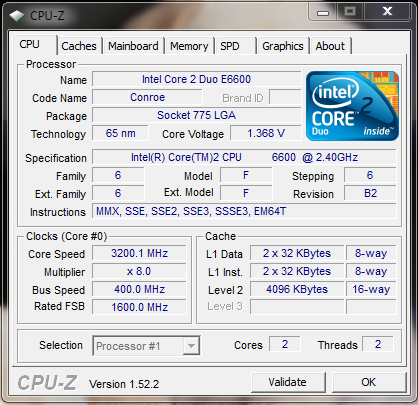Click the OK button
The height and width of the screenshot is (405, 418).
tap(369, 382)
